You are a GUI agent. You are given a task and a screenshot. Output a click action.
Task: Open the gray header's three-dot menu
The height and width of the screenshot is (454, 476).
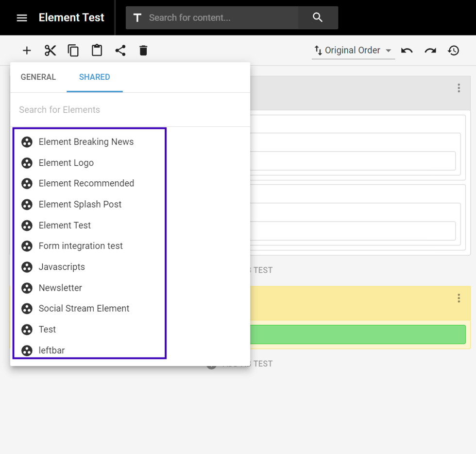click(x=459, y=88)
